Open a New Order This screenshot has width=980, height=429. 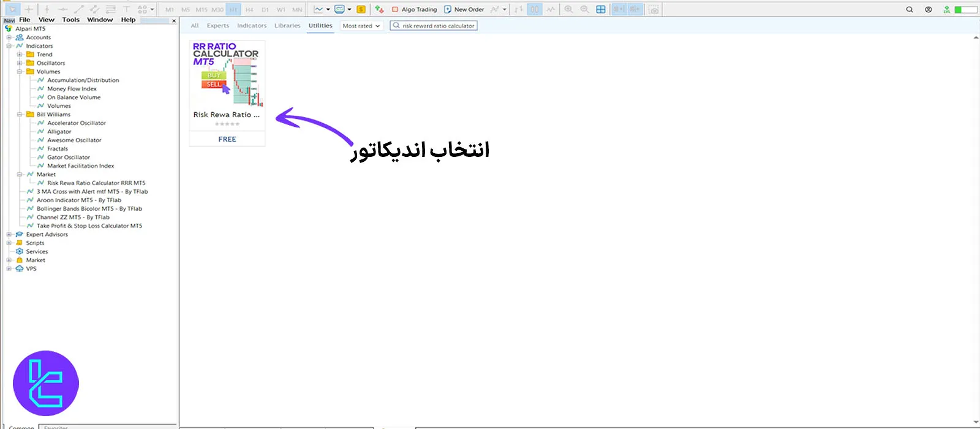[464, 9]
